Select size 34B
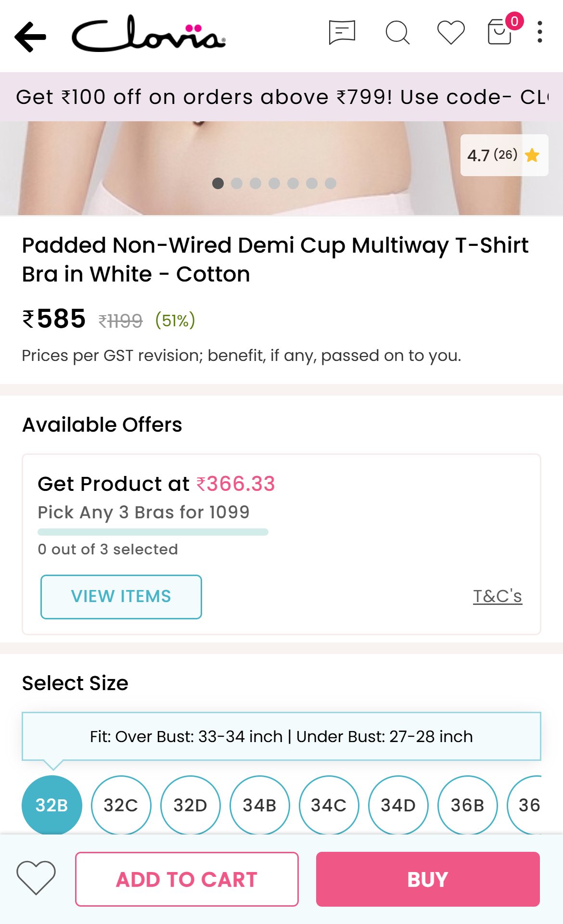The height and width of the screenshot is (924, 563). point(260,805)
